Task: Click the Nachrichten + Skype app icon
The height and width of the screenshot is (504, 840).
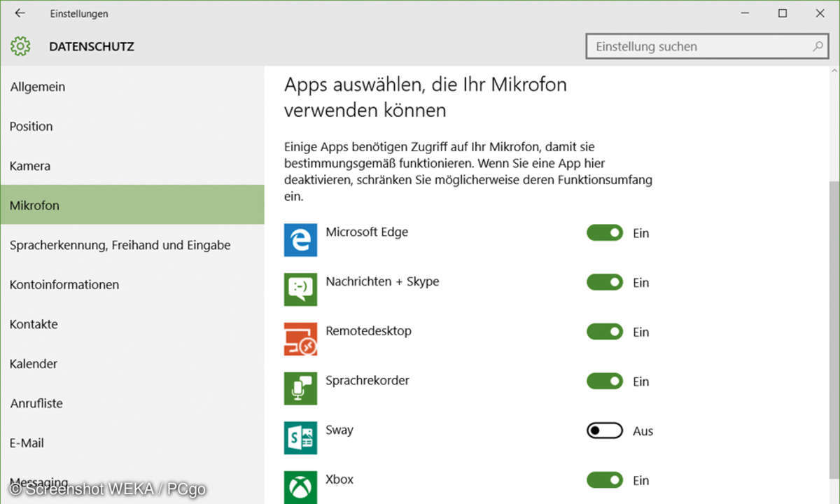Action: 300,290
